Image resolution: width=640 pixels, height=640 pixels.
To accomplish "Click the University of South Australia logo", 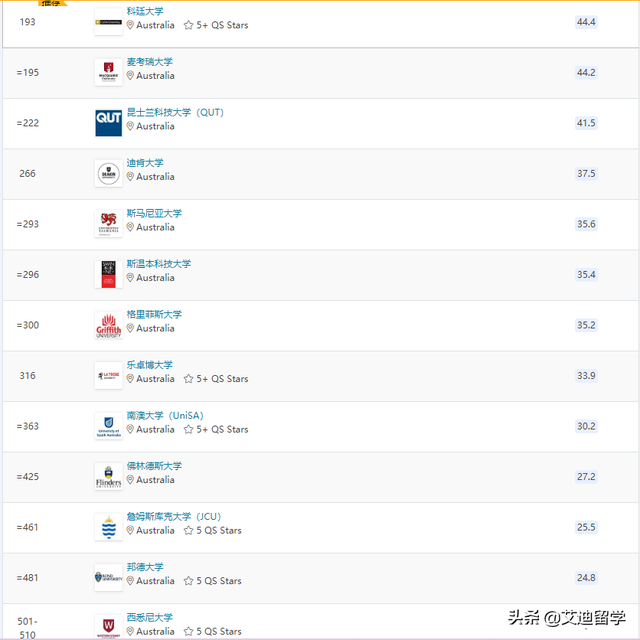I will click(x=109, y=426).
